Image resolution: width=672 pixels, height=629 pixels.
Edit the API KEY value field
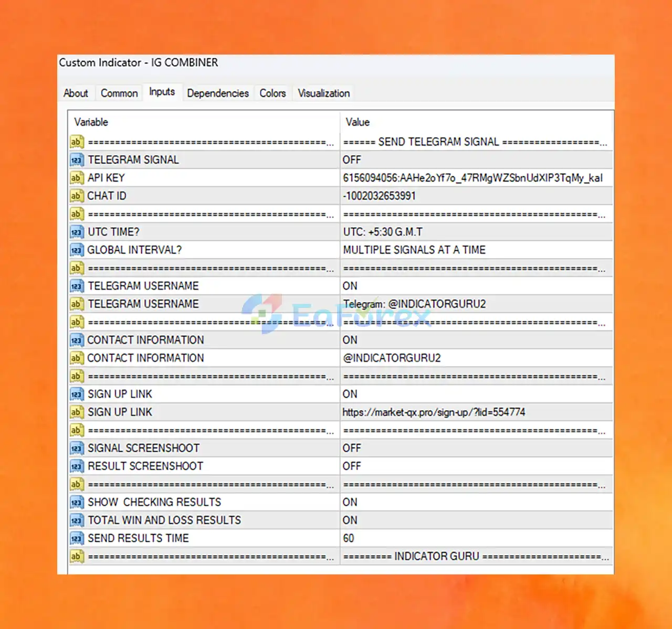pyautogui.click(x=476, y=178)
